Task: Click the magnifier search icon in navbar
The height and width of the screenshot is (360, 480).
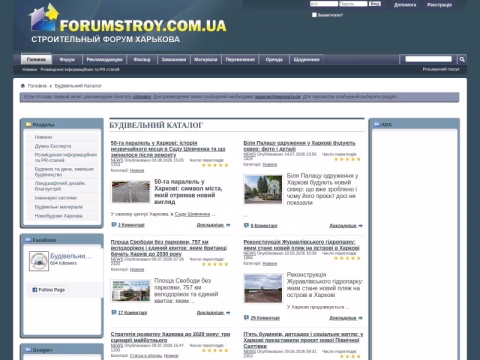Action: coord(462,59)
